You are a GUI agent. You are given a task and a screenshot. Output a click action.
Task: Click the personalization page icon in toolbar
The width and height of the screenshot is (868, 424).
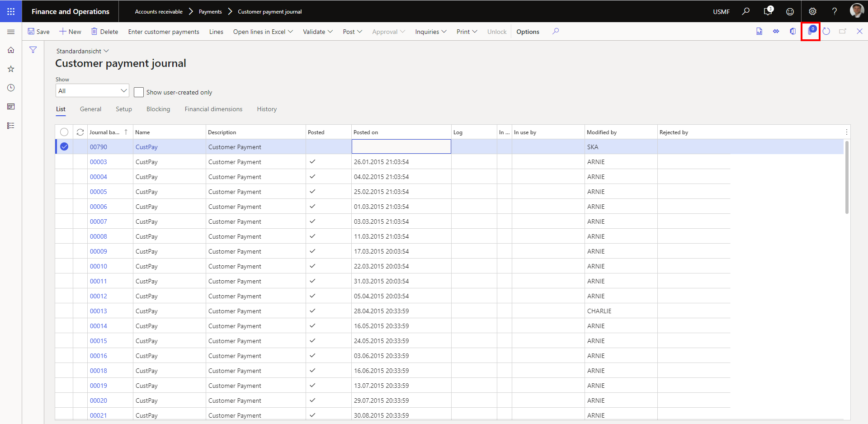759,31
